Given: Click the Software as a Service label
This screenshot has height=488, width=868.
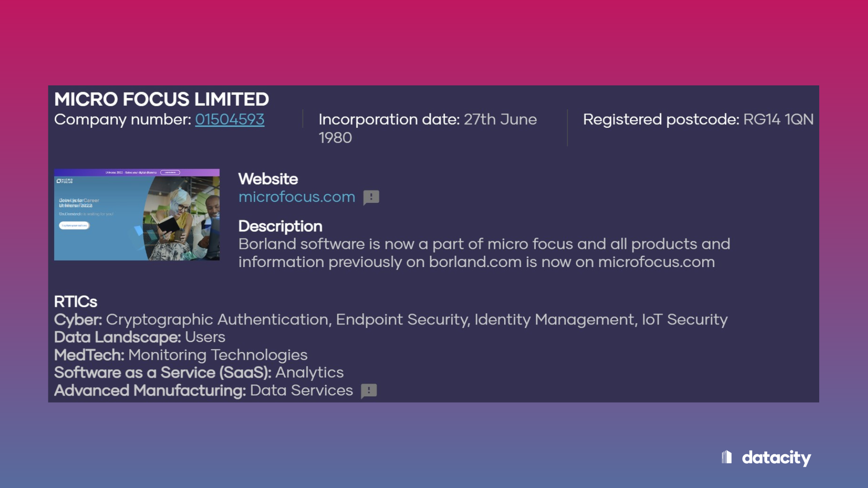Looking at the screenshot, I should [x=163, y=373].
